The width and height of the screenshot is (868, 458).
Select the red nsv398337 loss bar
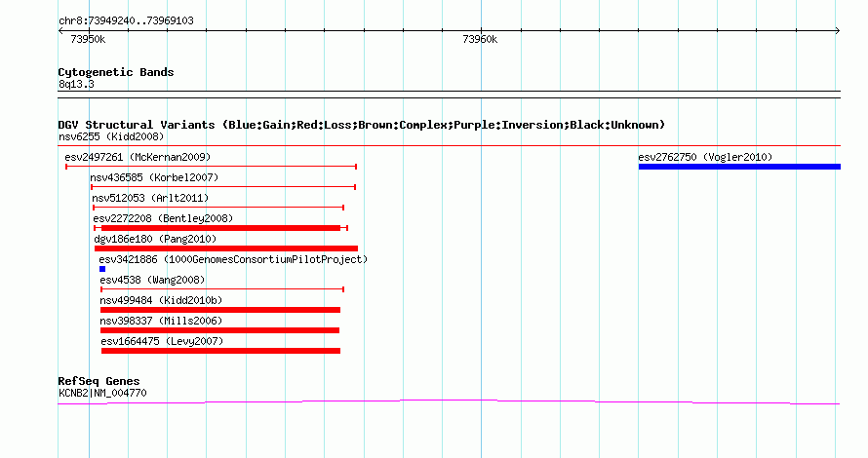click(x=219, y=330)
